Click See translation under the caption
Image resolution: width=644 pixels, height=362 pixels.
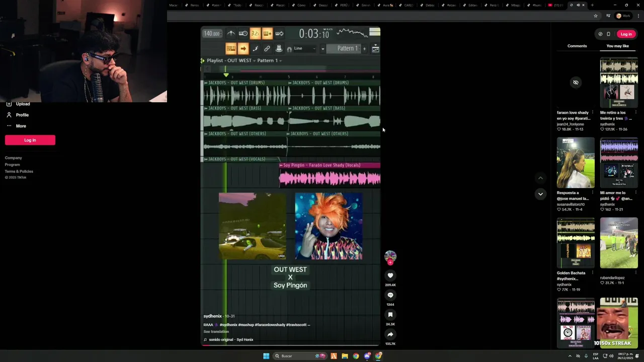tap(216, 332)
